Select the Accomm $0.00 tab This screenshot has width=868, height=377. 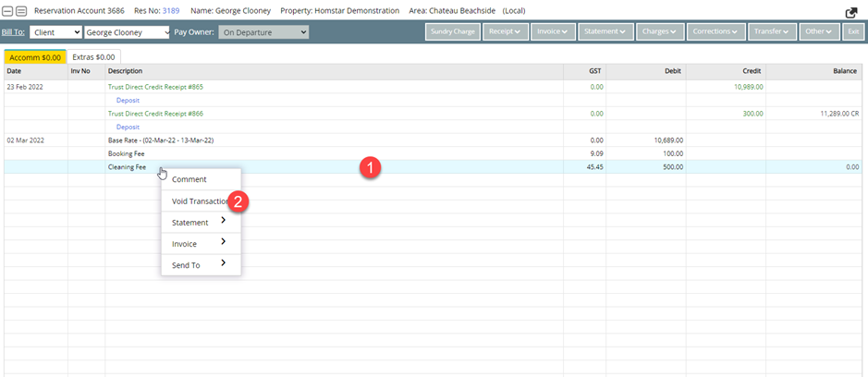[x=34, y=57]
